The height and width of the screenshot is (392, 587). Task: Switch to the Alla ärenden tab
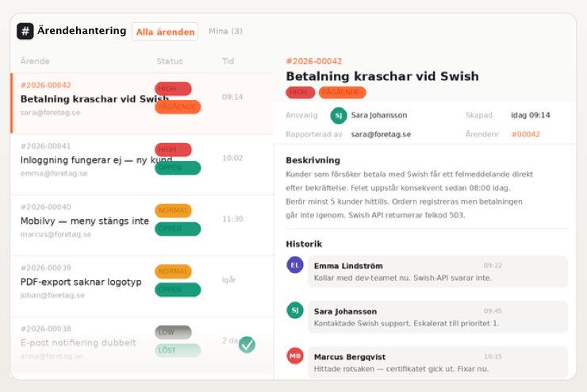165,32
